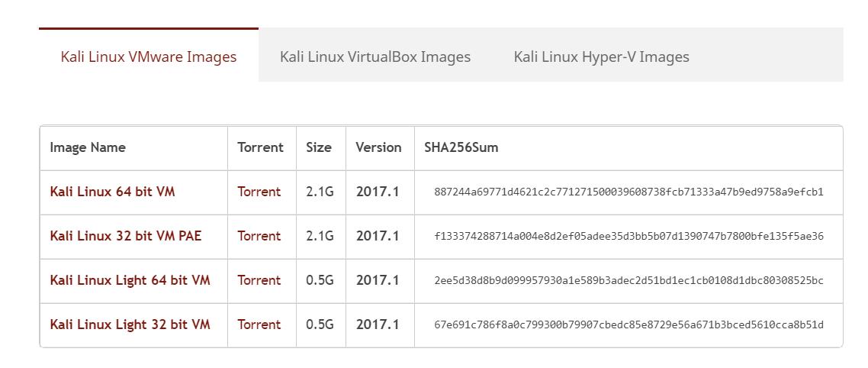Click the Image Name column header
Image resolution: width=868 pixels, height=368 pixels.
[x=88, y=147]
